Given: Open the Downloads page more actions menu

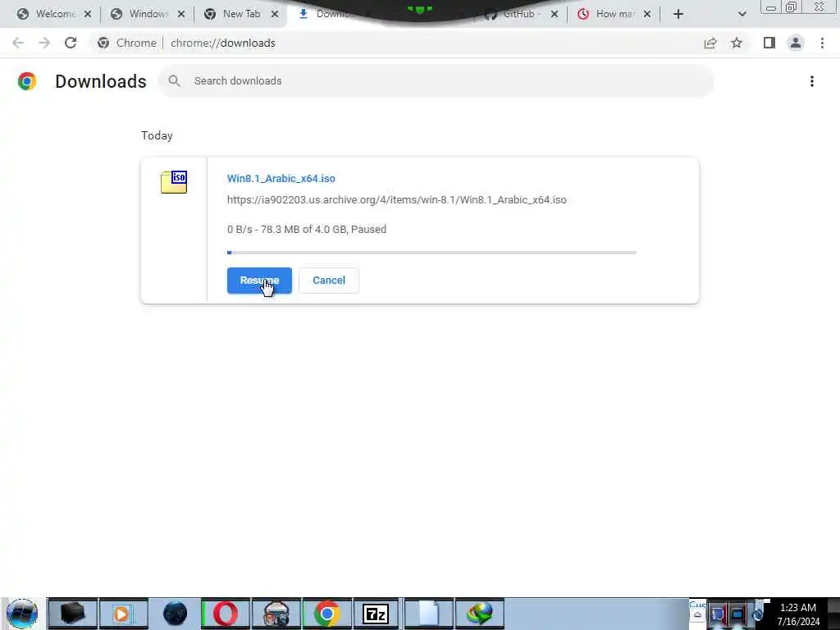Looking at the screenshot, I should 812,81.
